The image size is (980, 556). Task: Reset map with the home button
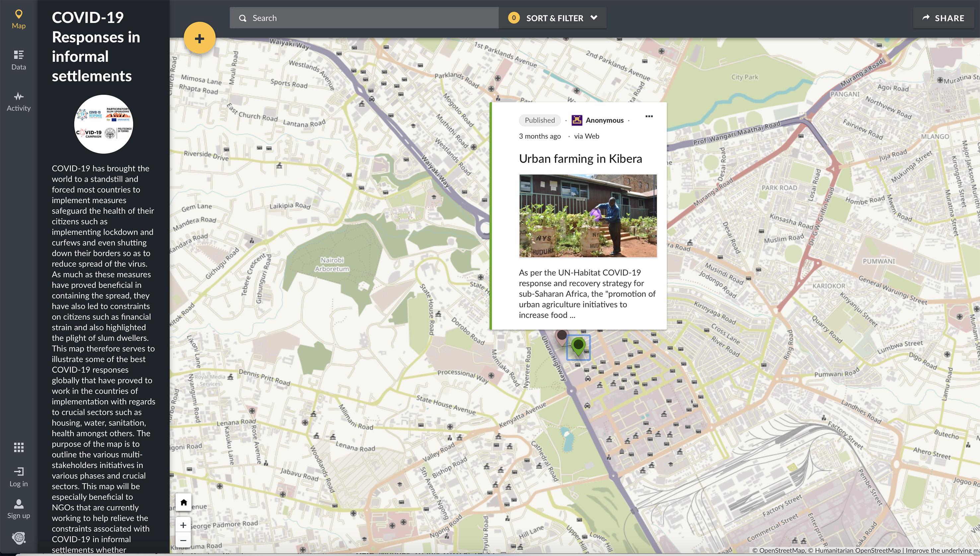click(183, 502)
